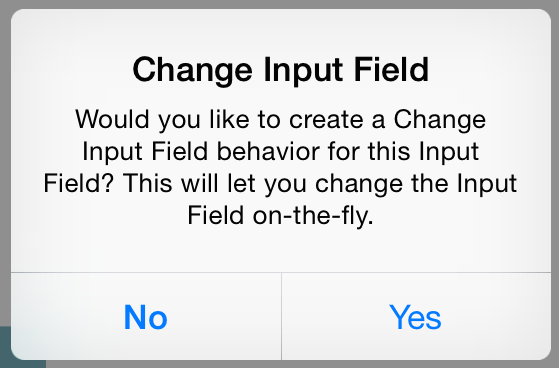559x368 pixels.
Task: Choose No to skip the behavior creation
Action: click(146, 317)
